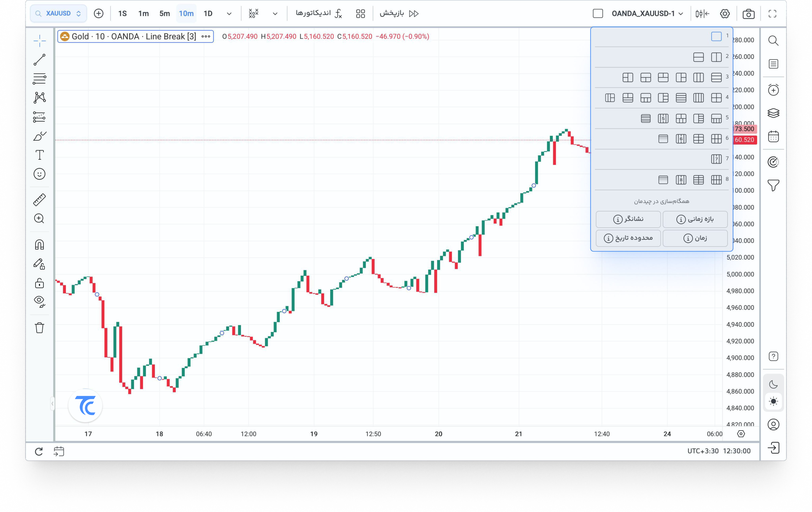Select the text annotation tool

[x=40, y=155]
